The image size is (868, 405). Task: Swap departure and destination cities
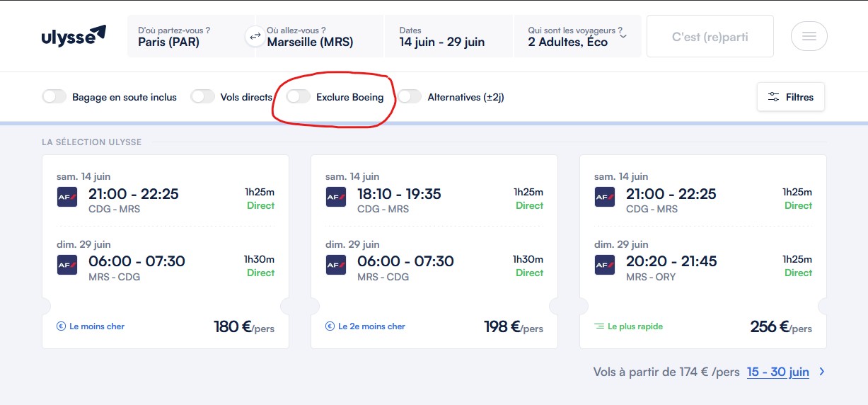255,36
